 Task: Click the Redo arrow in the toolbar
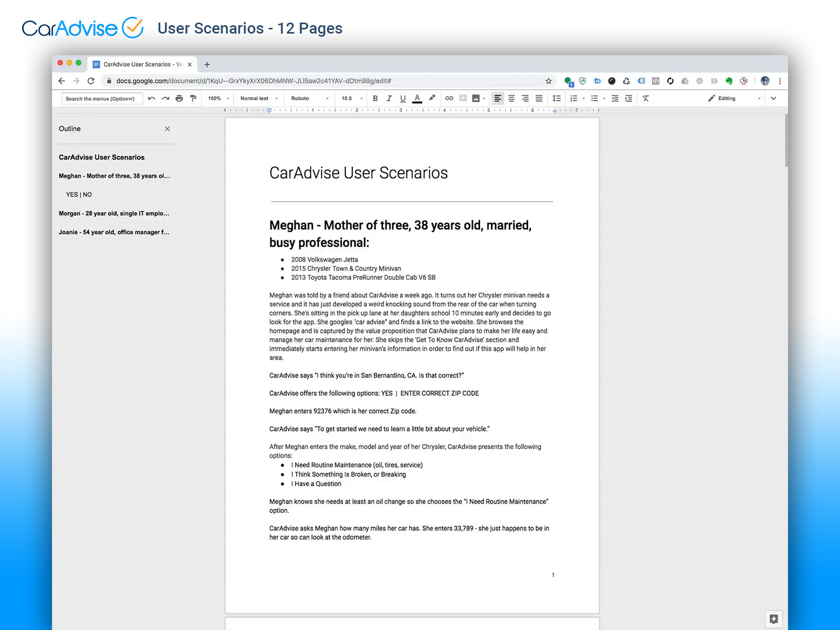(165, 98)
